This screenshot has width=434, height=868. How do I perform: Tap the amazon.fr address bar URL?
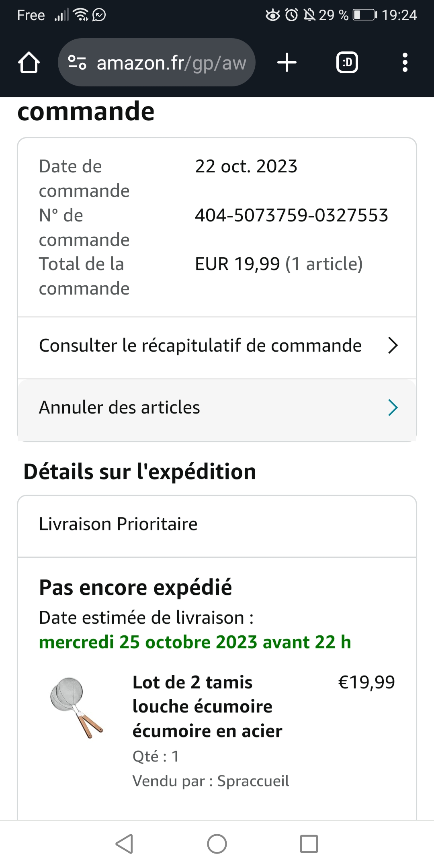(x=171, y=63)
